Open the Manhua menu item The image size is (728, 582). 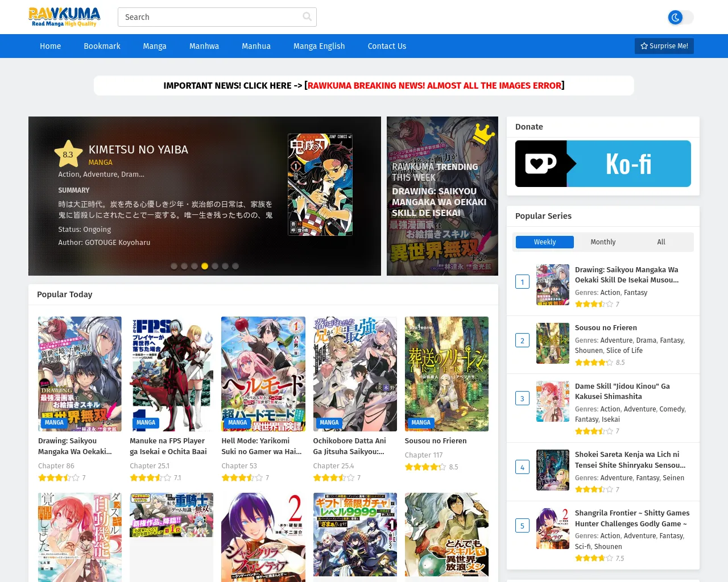pos(256,46)
